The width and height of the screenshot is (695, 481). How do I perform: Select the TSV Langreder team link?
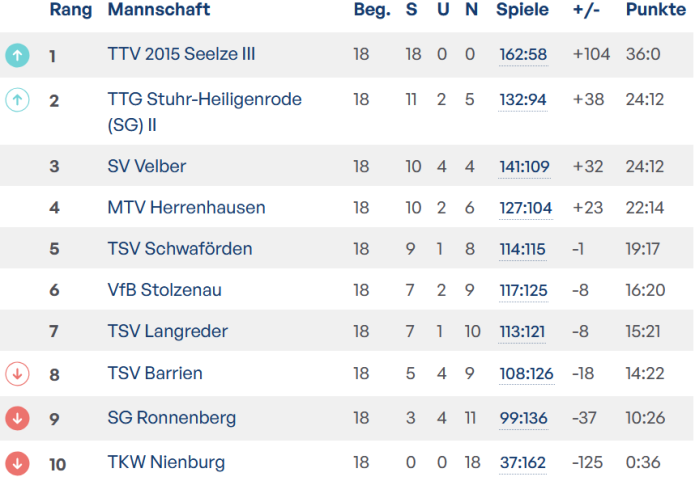[x=168, y=331]
